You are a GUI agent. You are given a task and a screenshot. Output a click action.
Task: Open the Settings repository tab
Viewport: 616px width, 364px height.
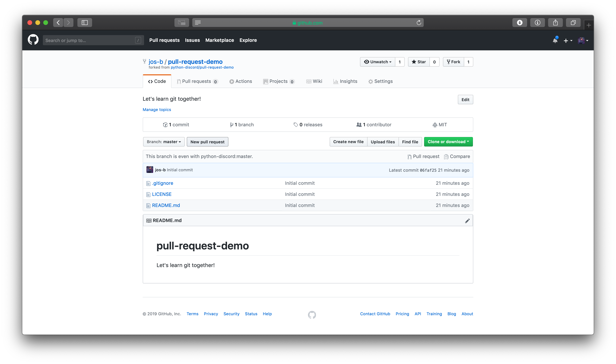click(380, 81)
